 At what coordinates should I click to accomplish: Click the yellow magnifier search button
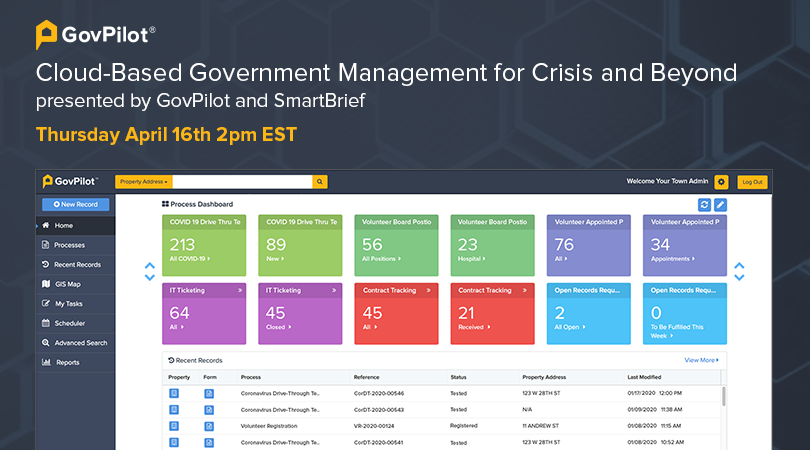pyautogui.click(x=320, y=182)
